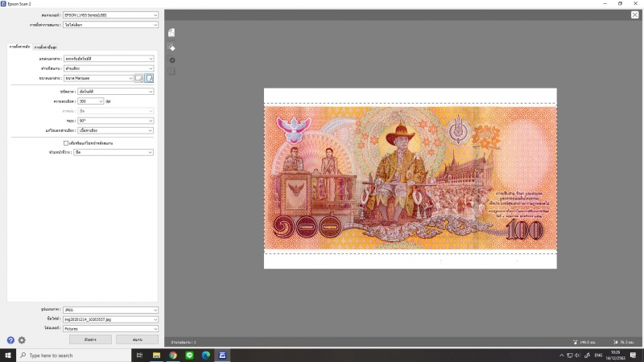Toggle the checkbox above the last dropdown

coord(66,143)
